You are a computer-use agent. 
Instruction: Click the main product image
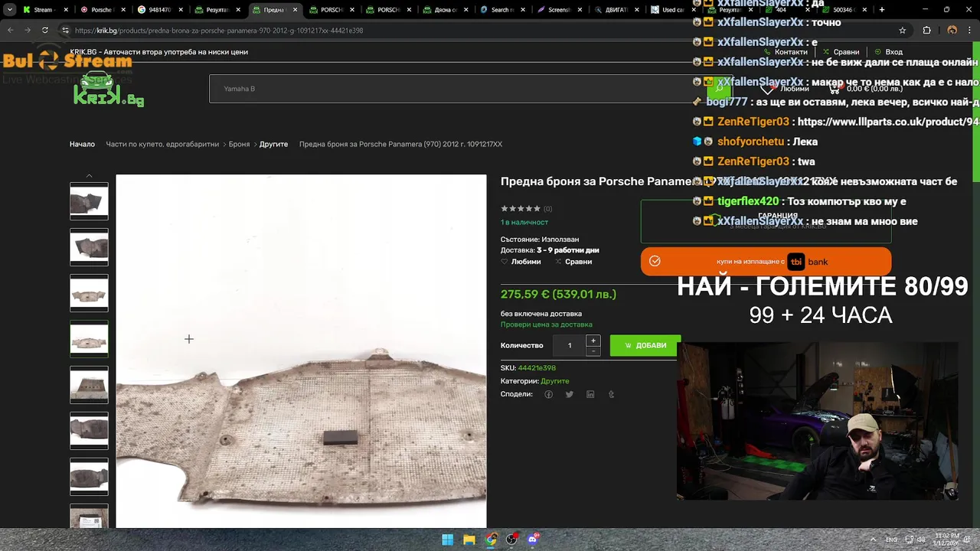coord(301,351)
